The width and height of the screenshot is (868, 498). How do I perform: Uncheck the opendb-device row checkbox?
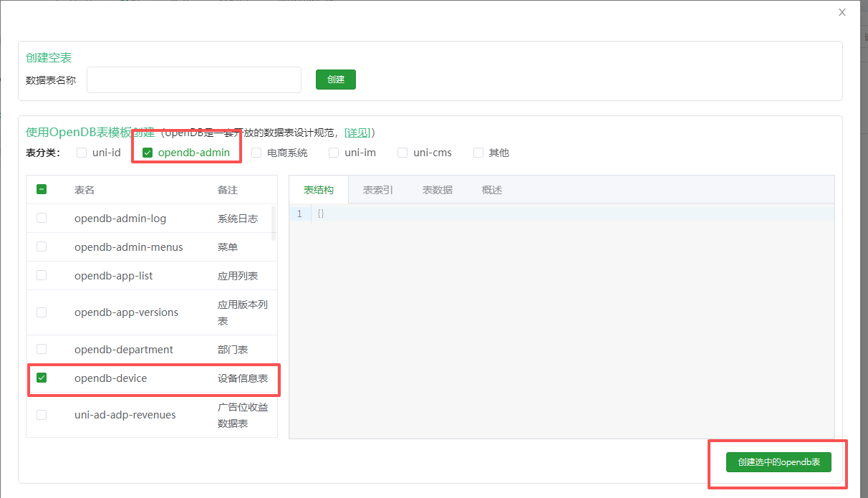[x=42, y=378]
